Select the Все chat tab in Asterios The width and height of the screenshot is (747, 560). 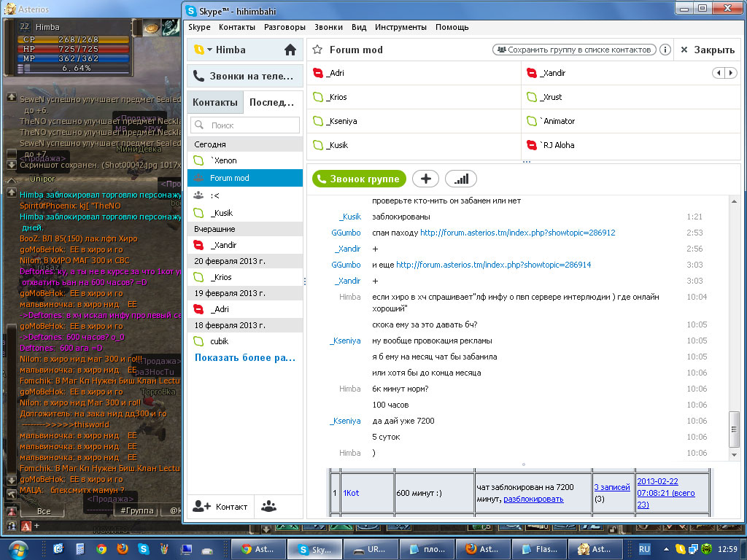(43, 511)
